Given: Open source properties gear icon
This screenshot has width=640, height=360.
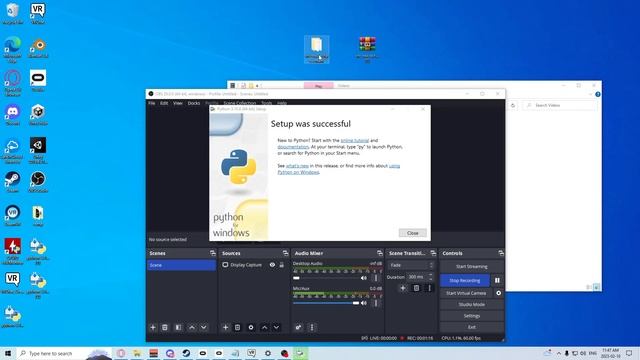Looking at the screenshot, I should point(251,327).
